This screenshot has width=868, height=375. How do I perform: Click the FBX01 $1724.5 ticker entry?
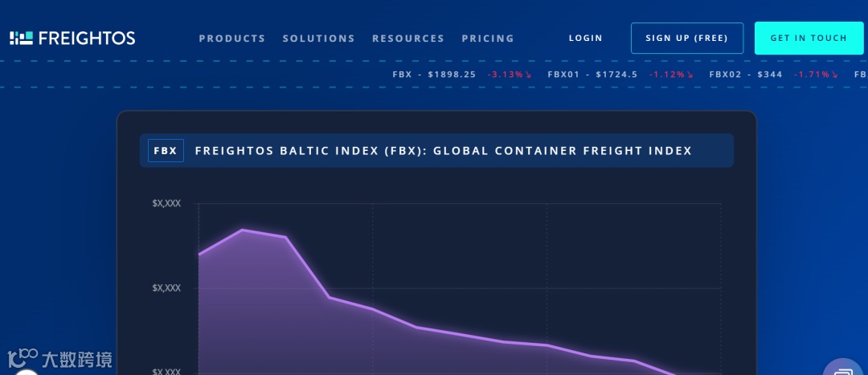pyautogui.click(x=592, y=74)
